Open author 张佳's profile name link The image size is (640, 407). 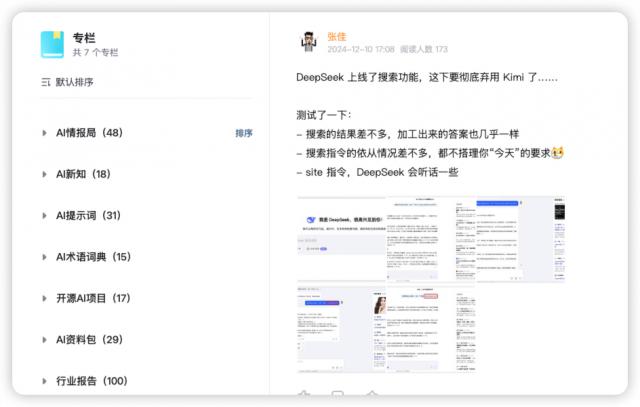(336, 36)
